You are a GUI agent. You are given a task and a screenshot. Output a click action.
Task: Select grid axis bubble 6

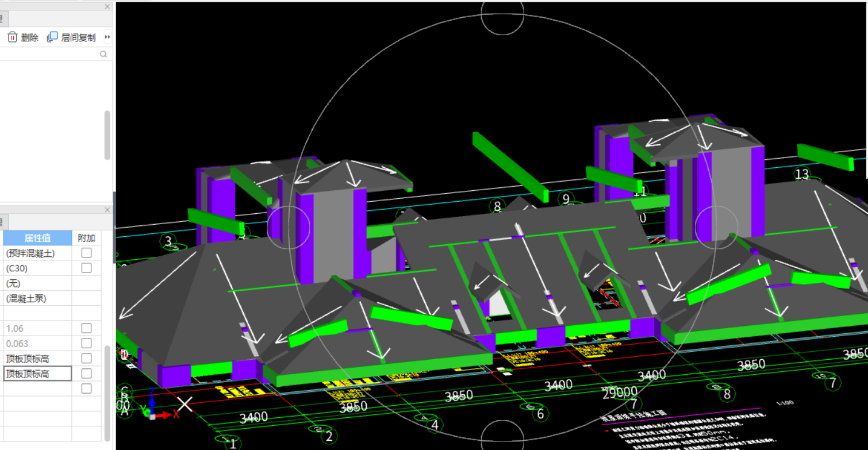tap(540, 414)
